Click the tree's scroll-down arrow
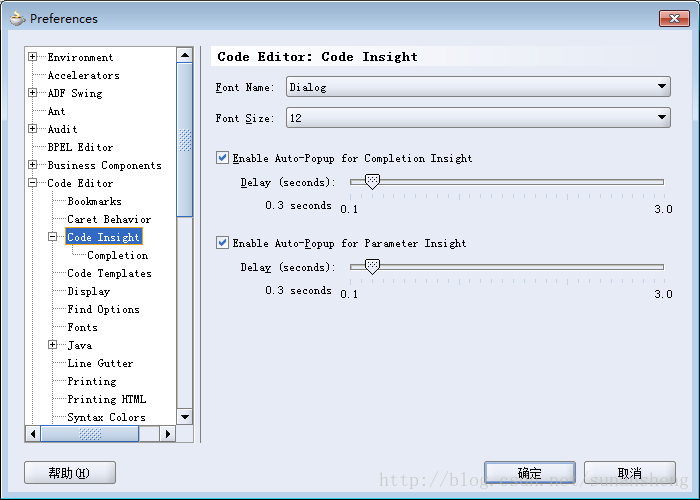Screen dimensions: 700x500 184,416
